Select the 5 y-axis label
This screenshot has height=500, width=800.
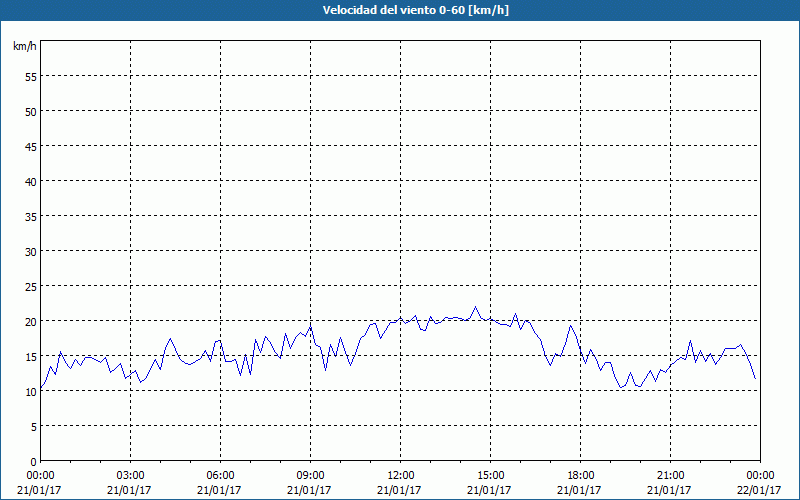(34, 427)
